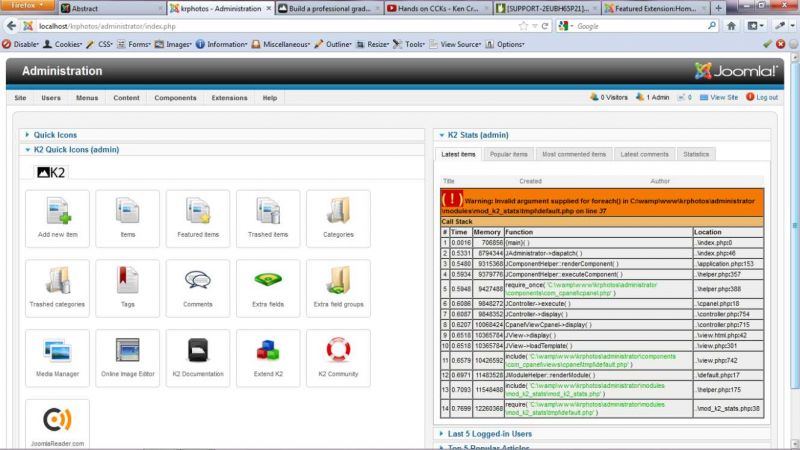800x450 pixels.
Task: Open the K2 Community lifebuoy icon
Action: tap(338, 358)
